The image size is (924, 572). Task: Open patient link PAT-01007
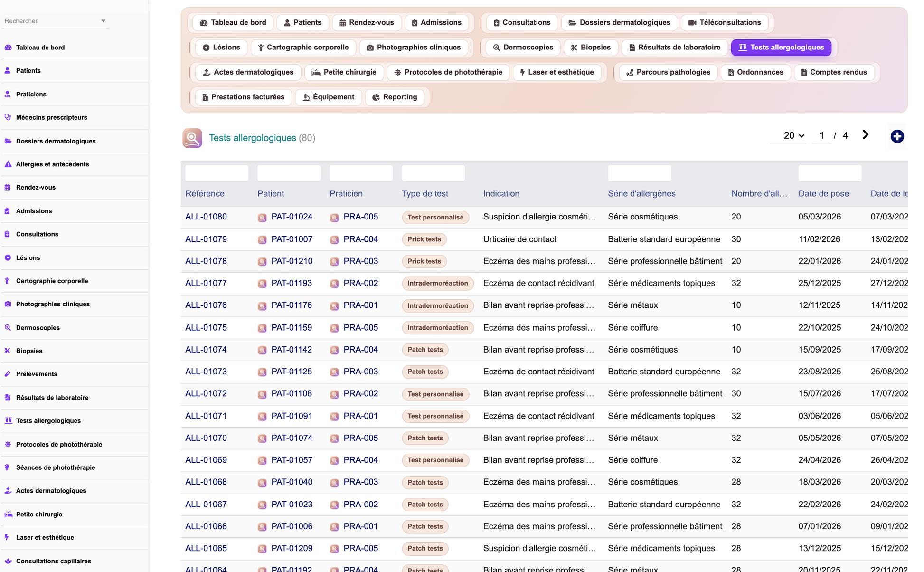click(292, 239)
